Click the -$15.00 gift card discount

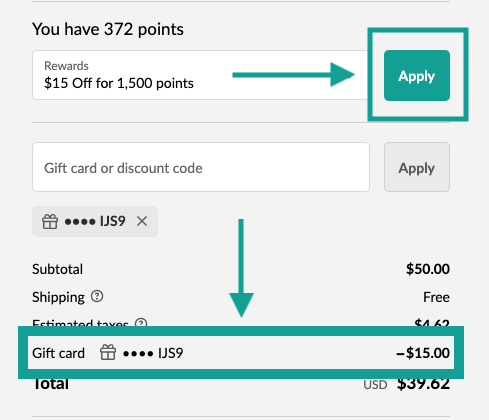click(x=423, y=353)
